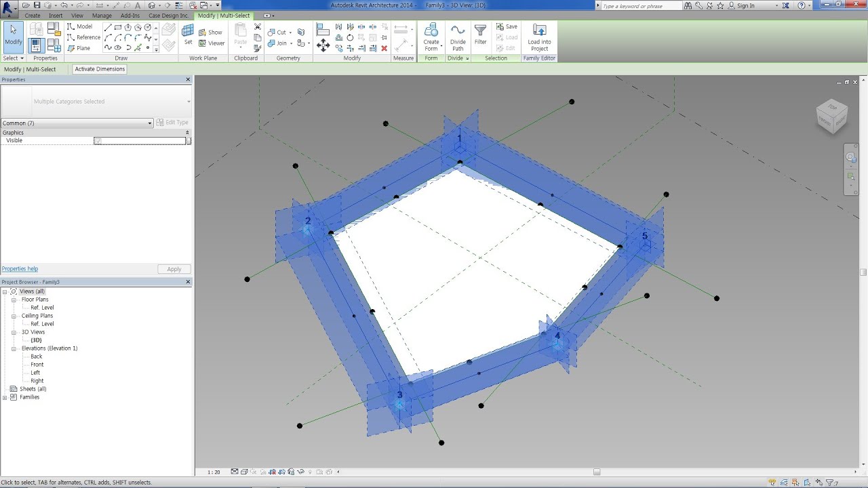868x488 pixels.
Task: Click the horizontal scrollbar thumb below the view
Action: pyautogui.click(x=597, y=472)
